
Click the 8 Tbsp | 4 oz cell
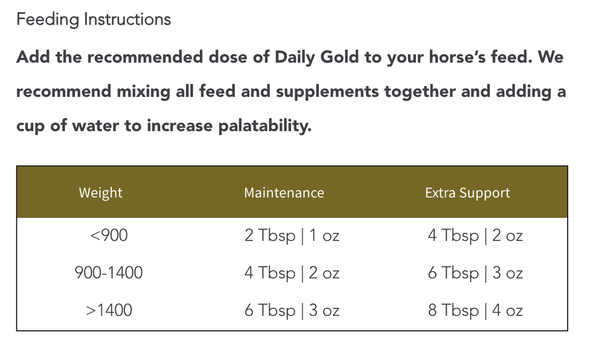point(475,311)
